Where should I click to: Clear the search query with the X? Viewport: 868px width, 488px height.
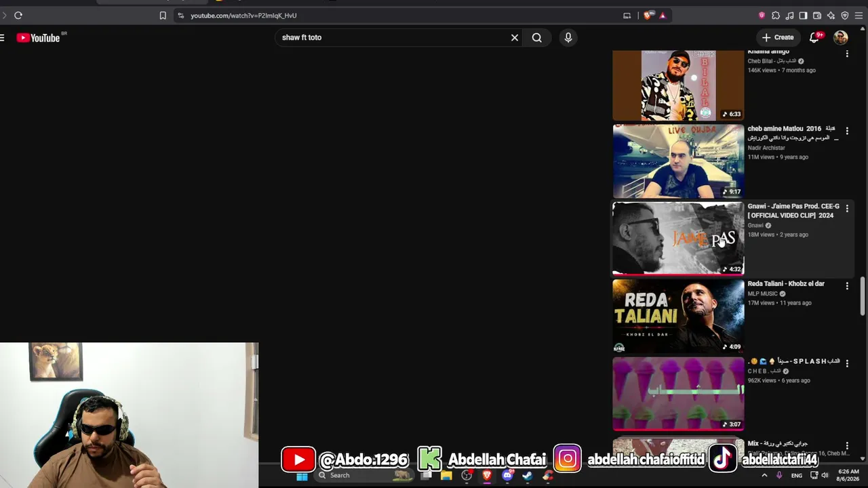(x=515, y=38)
